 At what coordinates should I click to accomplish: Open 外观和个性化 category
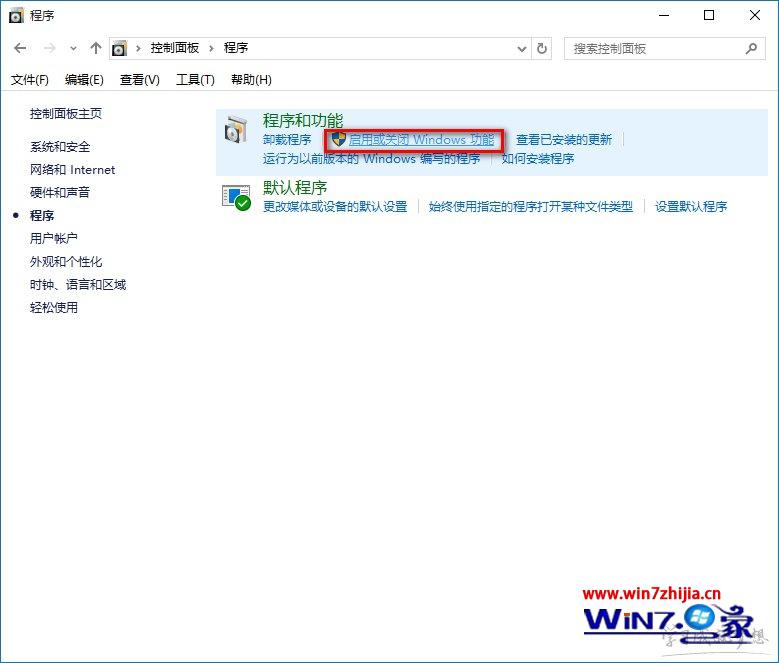(x=66, y=261)
